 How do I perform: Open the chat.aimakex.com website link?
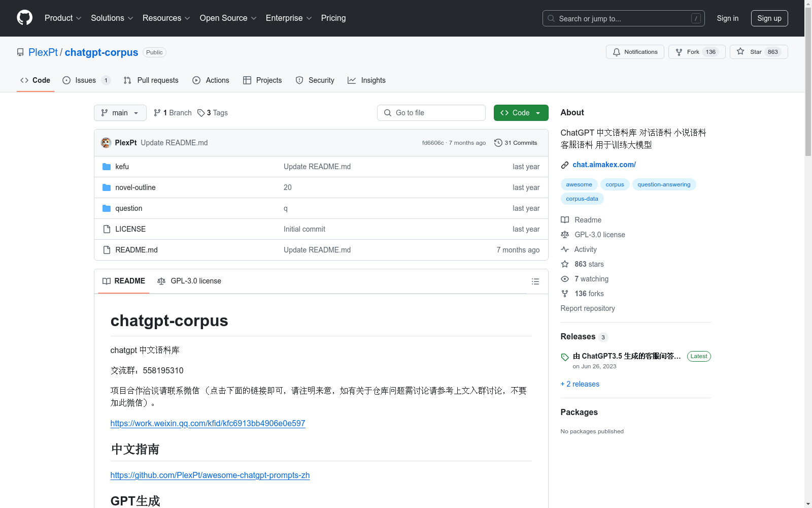point(604,165)
